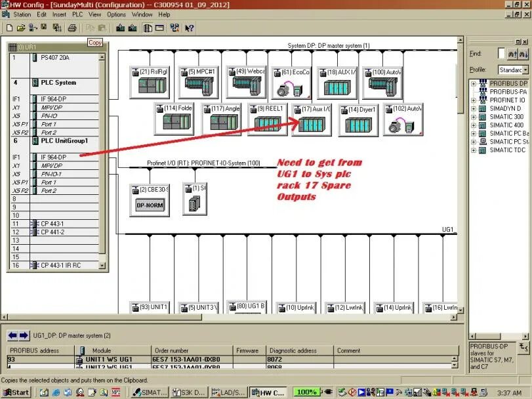
Task: Select the (49) Webco DP slave
Action: pyautogui.click(x=247, y=82)
